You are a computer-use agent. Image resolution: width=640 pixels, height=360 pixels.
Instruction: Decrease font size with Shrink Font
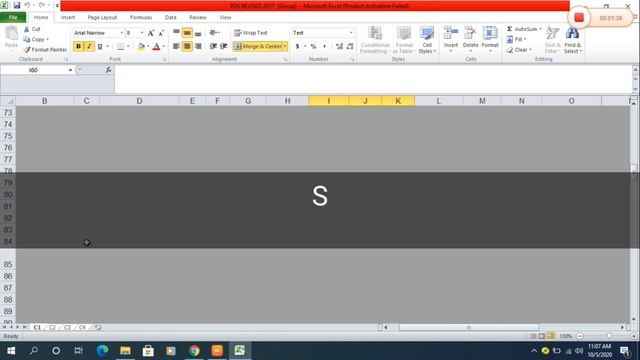[x=161, y=33]
